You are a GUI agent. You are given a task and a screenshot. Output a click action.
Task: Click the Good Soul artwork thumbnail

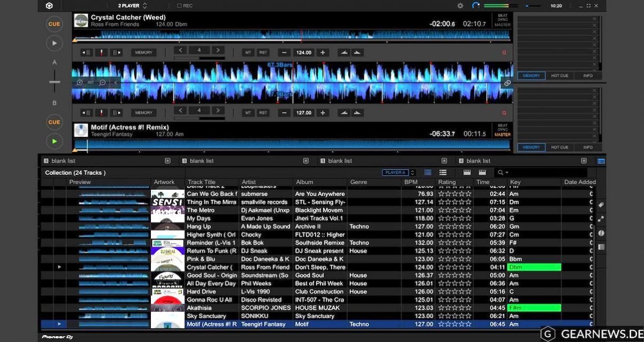(x=167, y=276)
